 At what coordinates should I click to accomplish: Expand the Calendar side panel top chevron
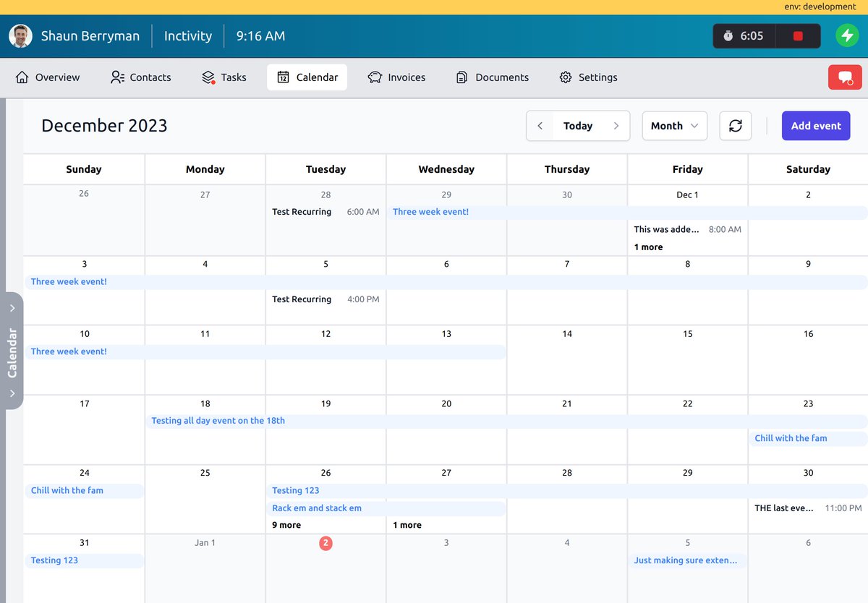12,308
